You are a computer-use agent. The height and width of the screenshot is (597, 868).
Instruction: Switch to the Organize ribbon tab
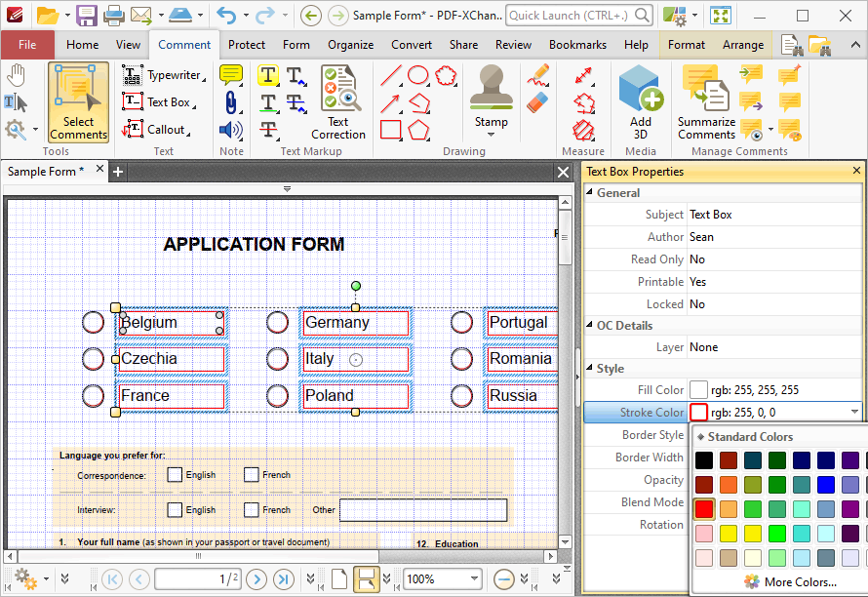point(350,45)
